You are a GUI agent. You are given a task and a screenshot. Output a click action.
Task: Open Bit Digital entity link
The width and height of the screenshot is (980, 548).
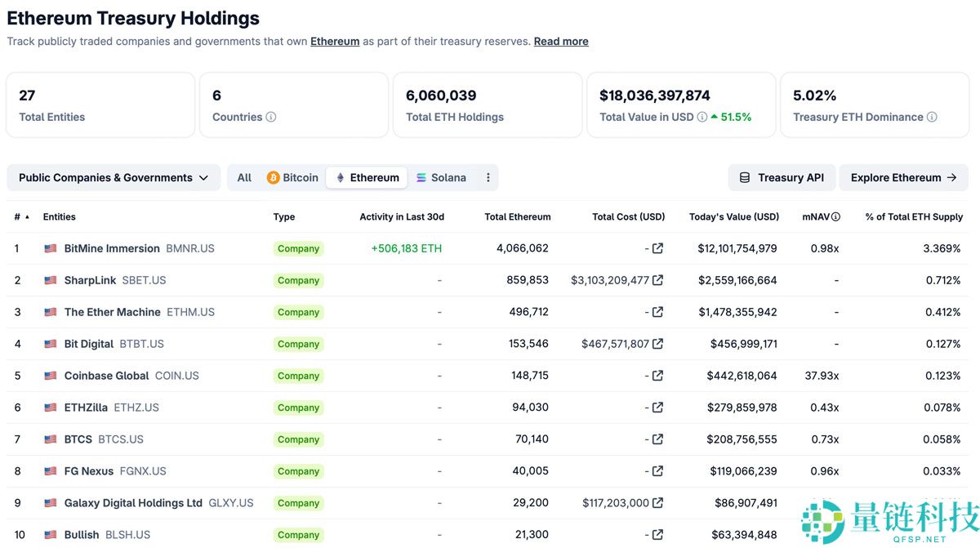coord(89,344)
